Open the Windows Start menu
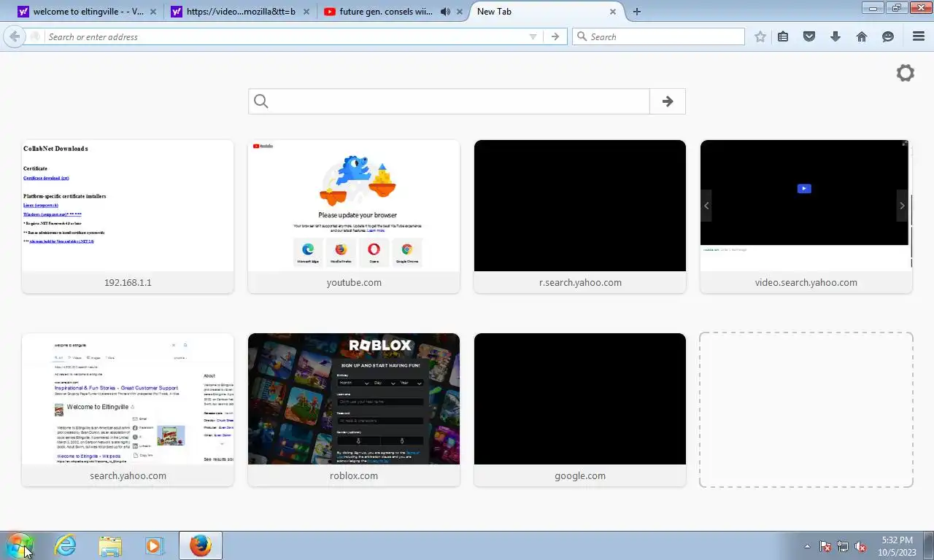This screenshot has height=560, width=934. [x=19, y=545]
